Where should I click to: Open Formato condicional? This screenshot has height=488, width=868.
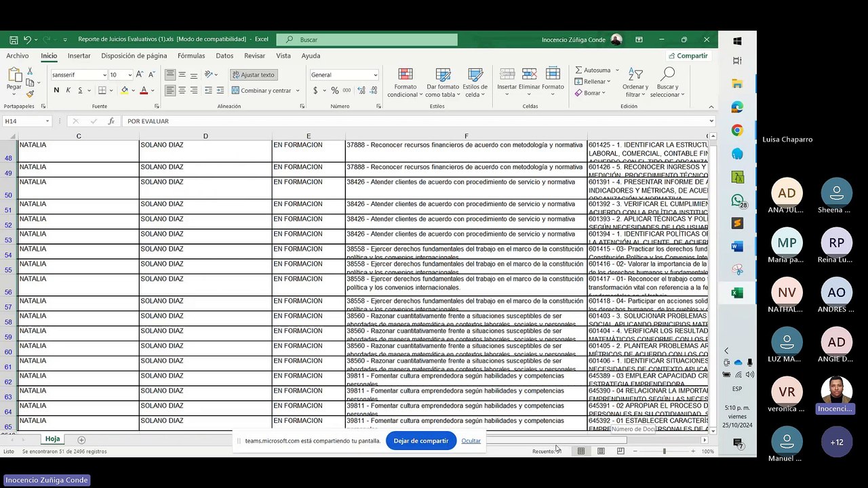point(406,83)
